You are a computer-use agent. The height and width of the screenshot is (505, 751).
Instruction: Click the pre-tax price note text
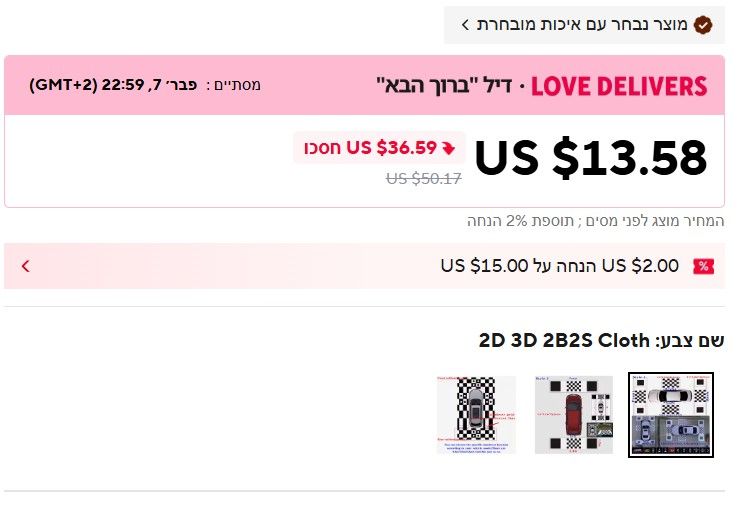(596, 221)
